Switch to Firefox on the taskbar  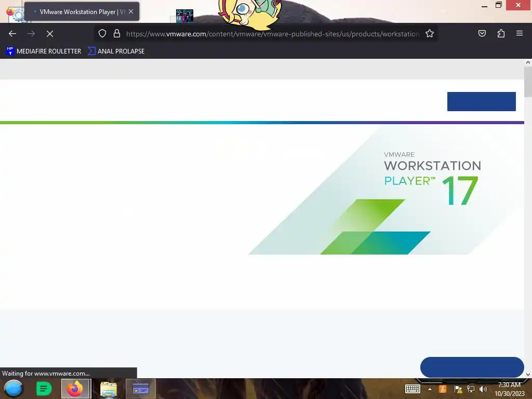click(x=75, y=389)
